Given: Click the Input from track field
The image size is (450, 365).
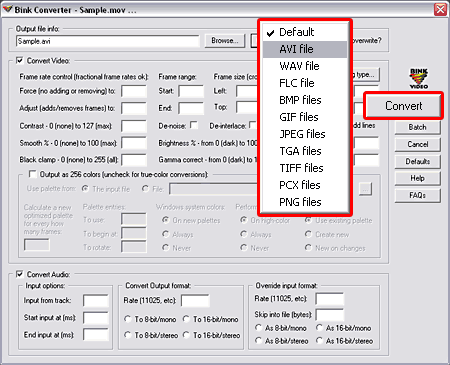Looking at the screenshot, I should pos(96,300).
